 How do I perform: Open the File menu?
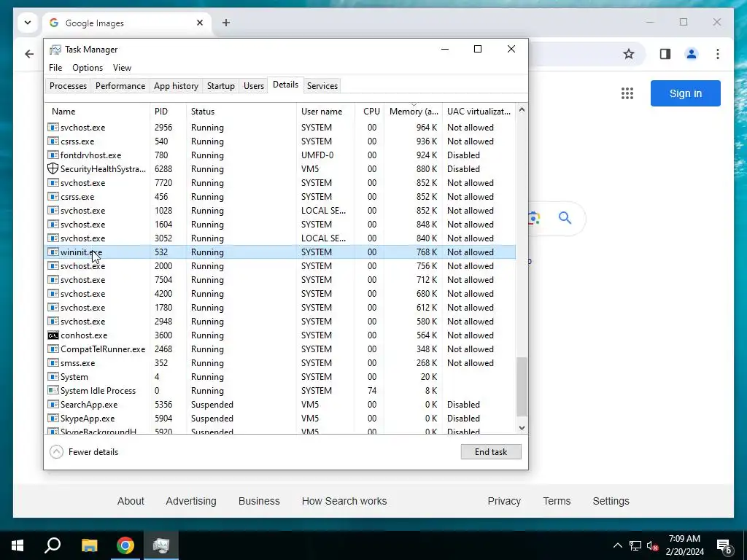point(55,68)
